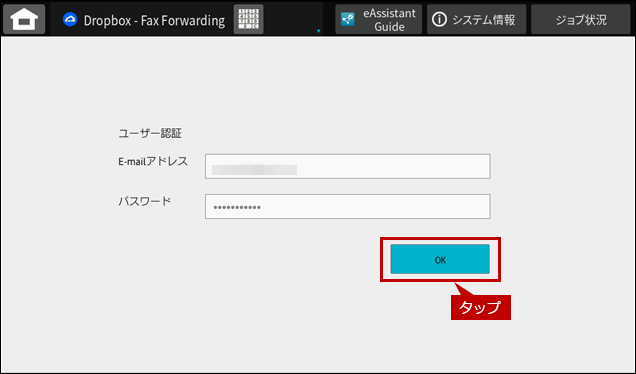Open システム情報 system info
The image size is (636, 374).
click(476, 19)
